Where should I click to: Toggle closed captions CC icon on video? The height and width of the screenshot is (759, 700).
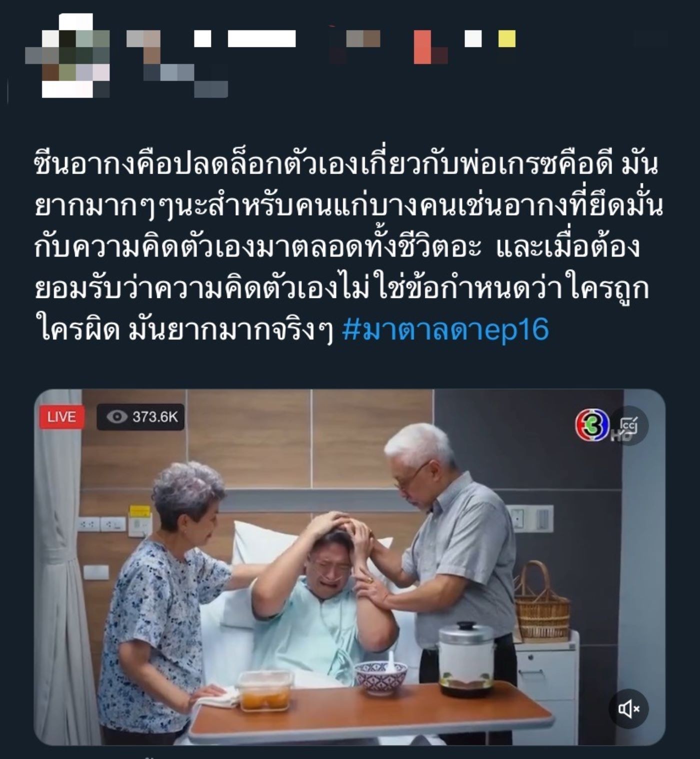(629, 425)
